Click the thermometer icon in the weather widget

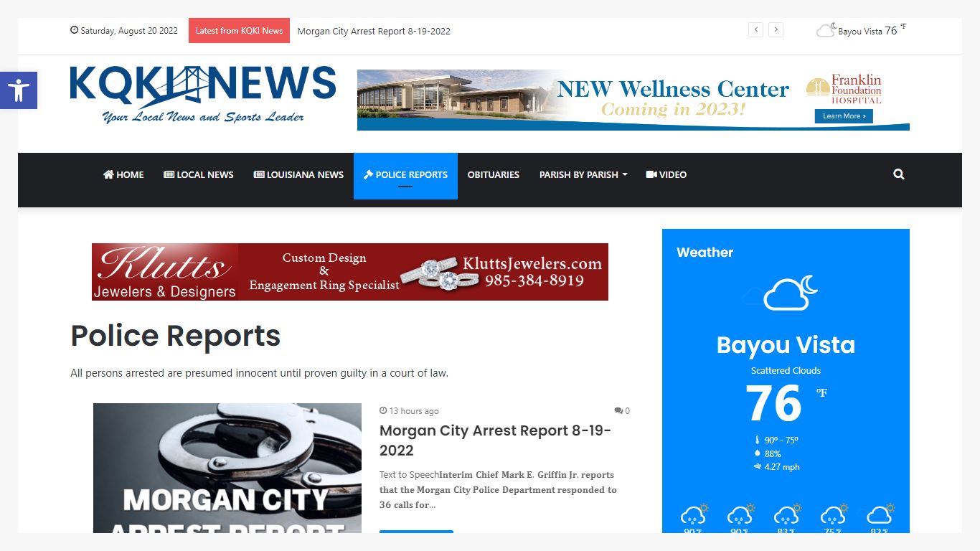[757, 441]
